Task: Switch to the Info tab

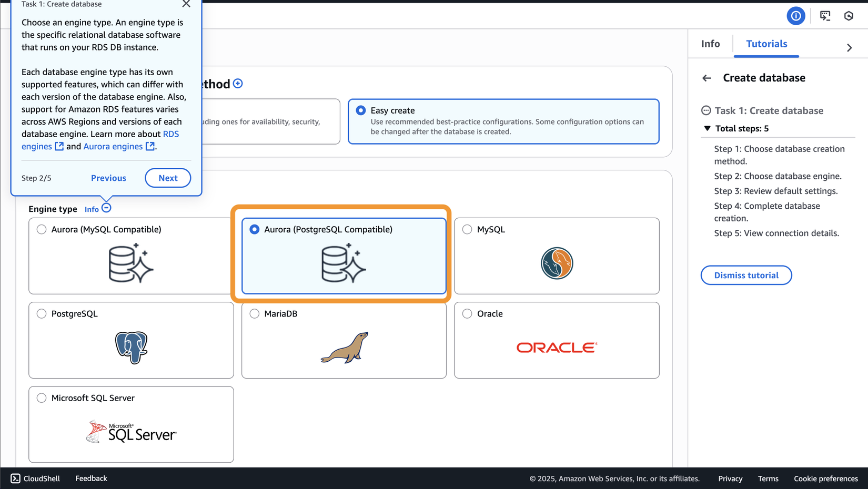Action: point(710,44)
